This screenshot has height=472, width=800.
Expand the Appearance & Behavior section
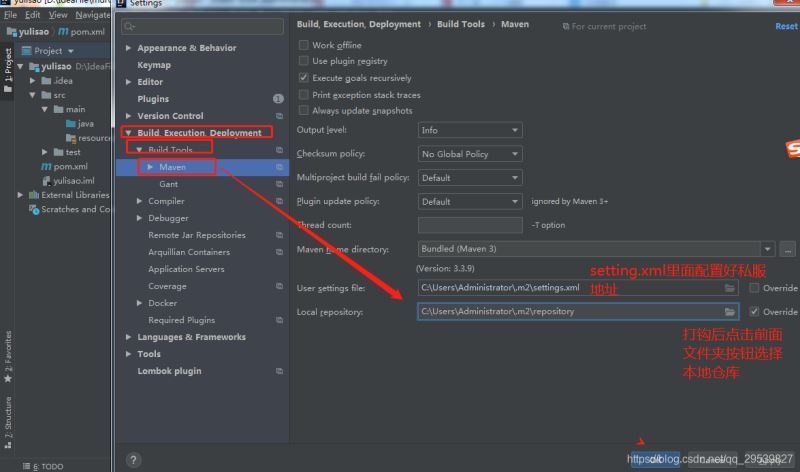128,48
